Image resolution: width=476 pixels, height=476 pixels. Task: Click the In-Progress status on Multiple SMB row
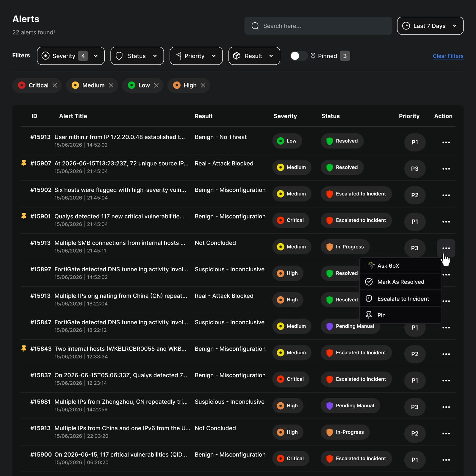pyautogui.click(x=345, y=247)
